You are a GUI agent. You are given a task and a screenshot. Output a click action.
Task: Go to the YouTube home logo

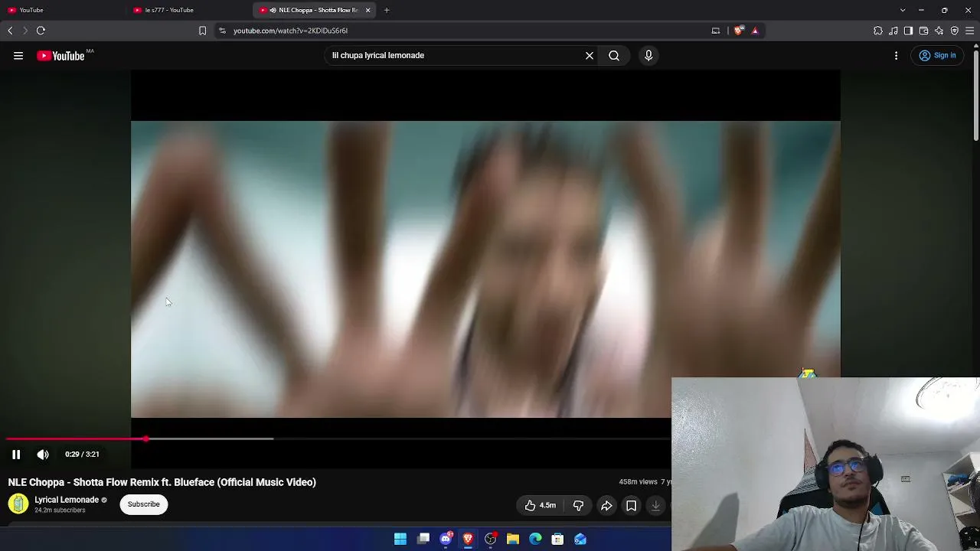click(x=60, y=55)
